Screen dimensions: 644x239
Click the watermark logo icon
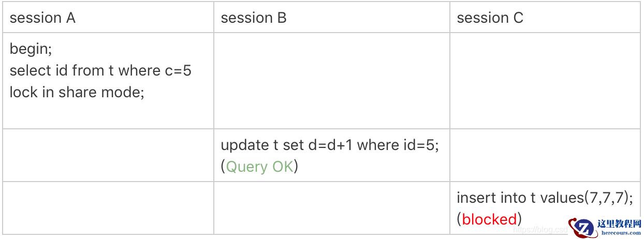tap(582, 227)
